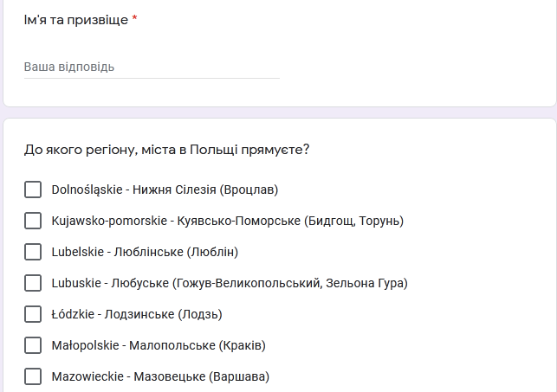
Task: Click the "Mazowieckie - Мазовецьке (Варшава)" label
Action: (x=160, y=376)
